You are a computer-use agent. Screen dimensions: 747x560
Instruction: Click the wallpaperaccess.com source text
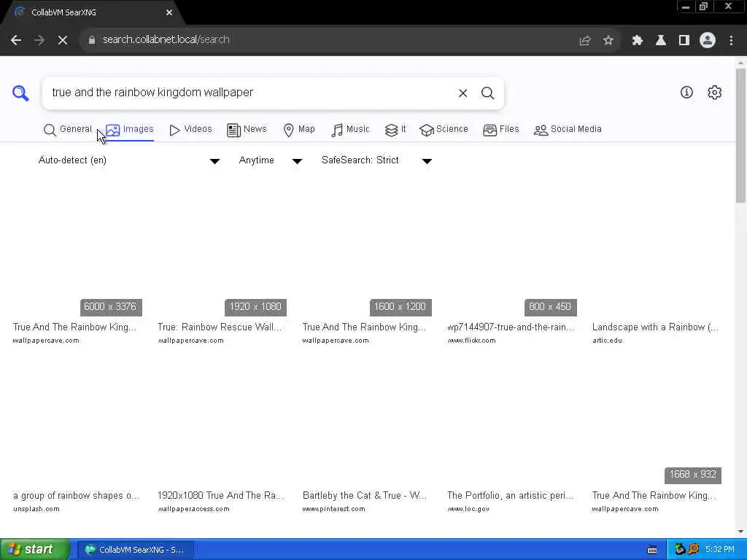(193, 509)
